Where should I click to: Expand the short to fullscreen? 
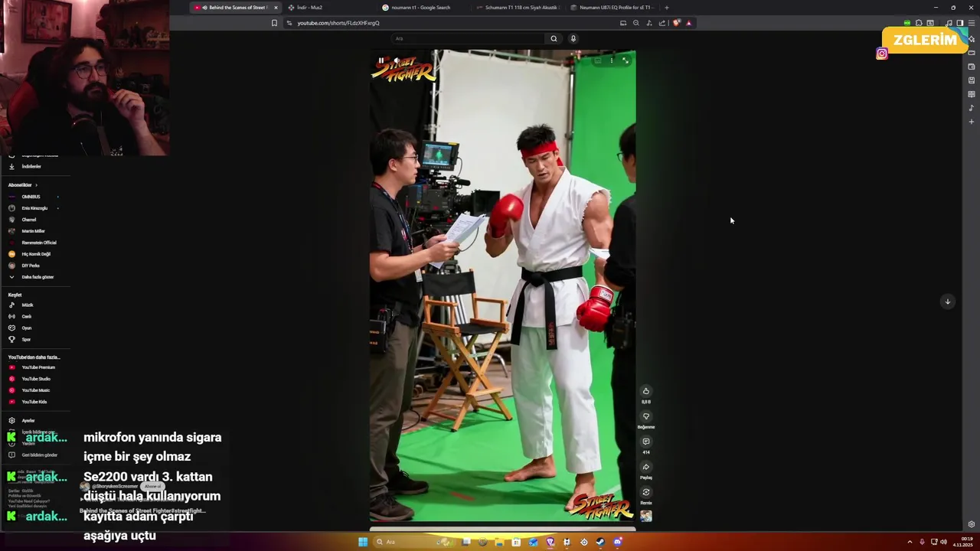click(625, 60)
